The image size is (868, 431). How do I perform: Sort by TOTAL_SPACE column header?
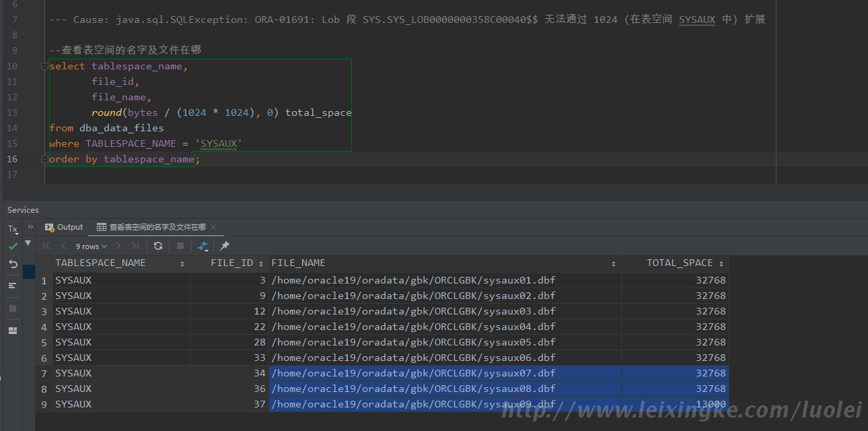[680, 263]
